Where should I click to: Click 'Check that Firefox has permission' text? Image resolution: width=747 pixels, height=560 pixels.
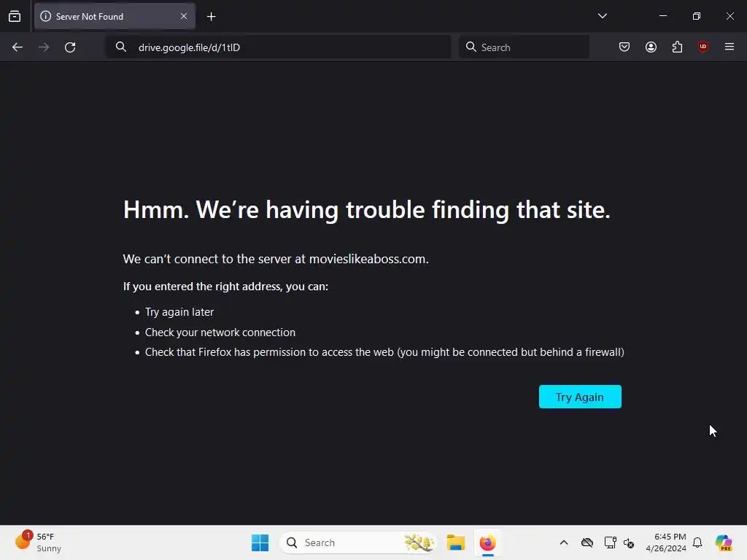(x=384, y=352)
